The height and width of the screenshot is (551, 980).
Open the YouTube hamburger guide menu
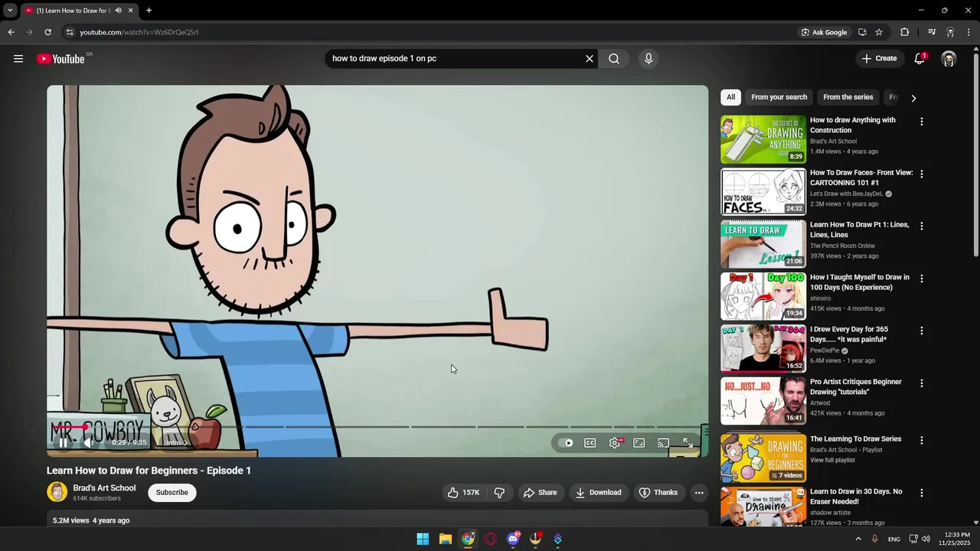(18, 59)
